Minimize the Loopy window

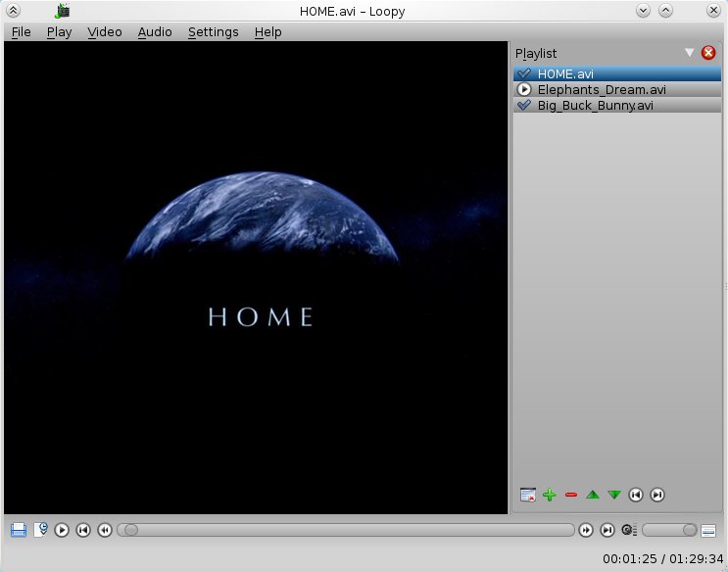tap(643, 10)
